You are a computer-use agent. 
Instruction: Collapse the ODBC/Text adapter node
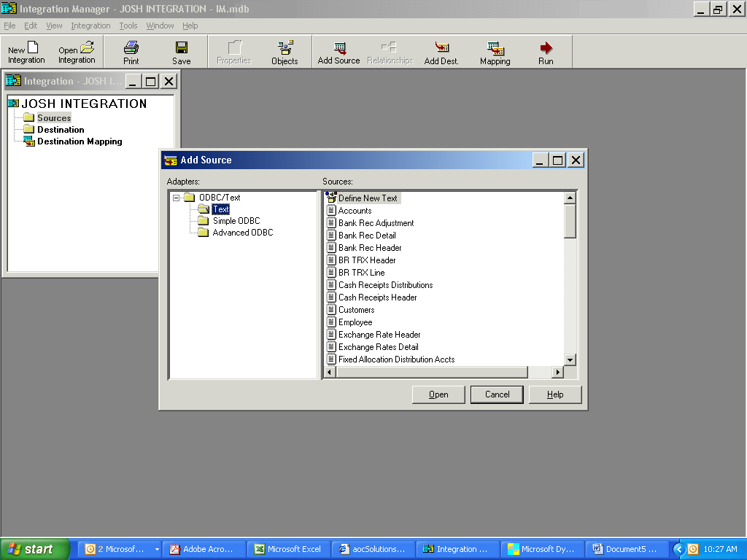pos(175,197)
